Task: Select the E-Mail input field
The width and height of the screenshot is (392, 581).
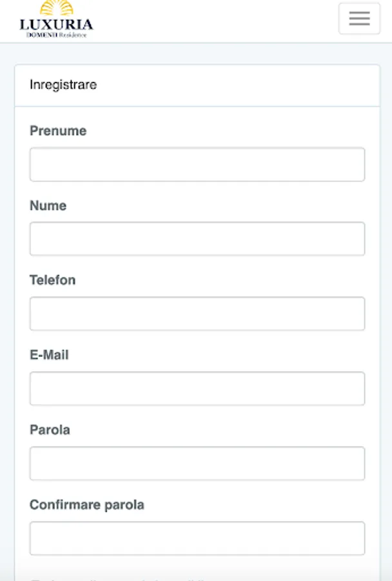Action: coord(197,389)
